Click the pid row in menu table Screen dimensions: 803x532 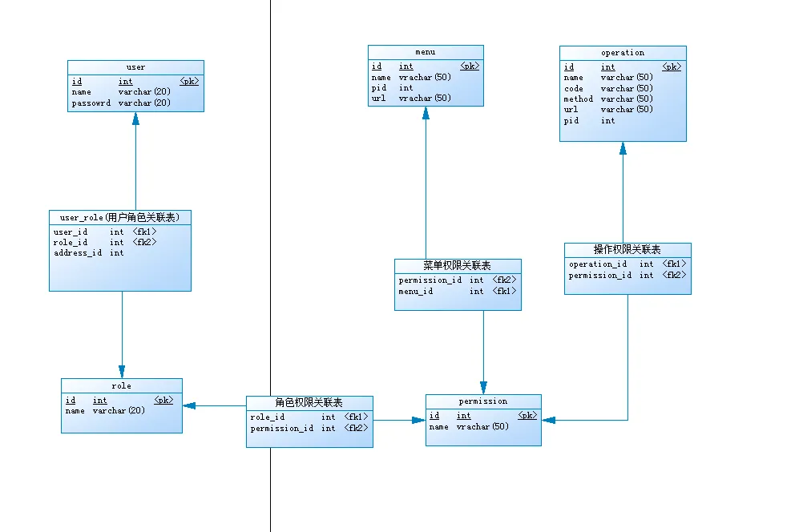392,88
